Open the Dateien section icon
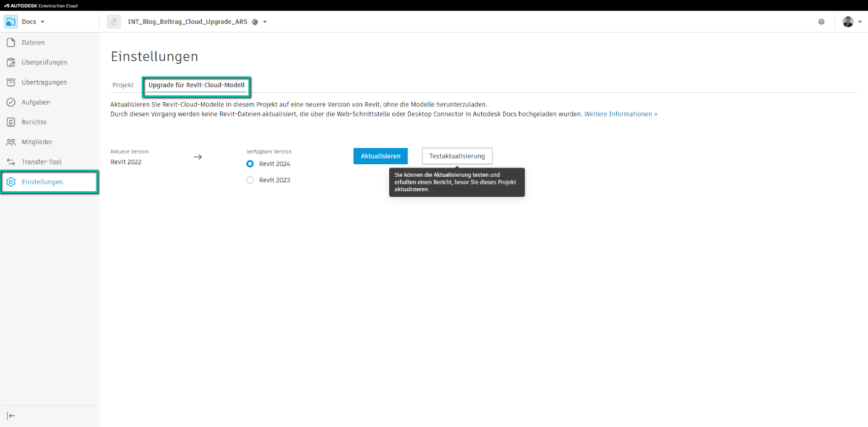This screenshot has width=868, height=427. 11,42
